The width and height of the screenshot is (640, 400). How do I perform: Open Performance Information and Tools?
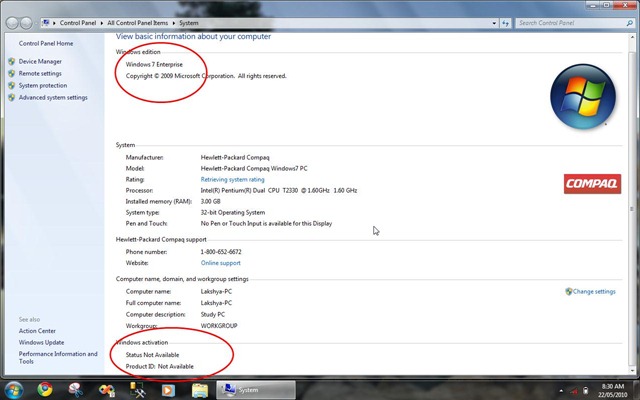pyautogui.click(x=58, y=358)
